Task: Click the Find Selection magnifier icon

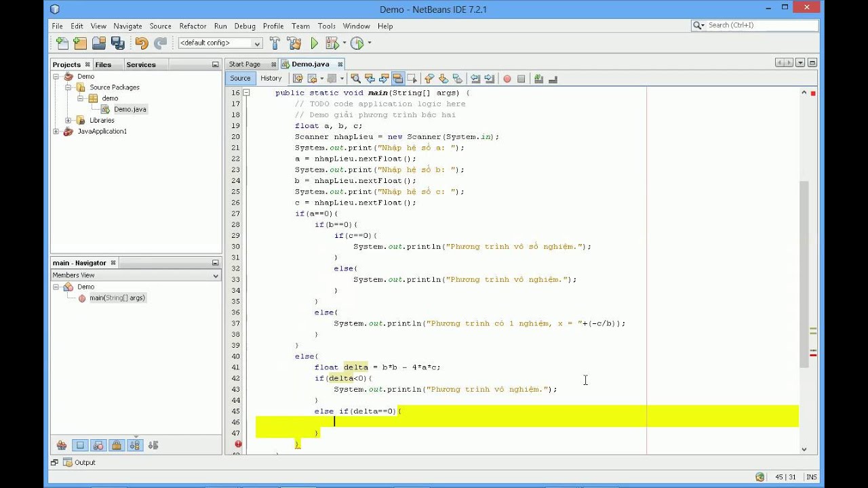Action: [x=355, y=79]
